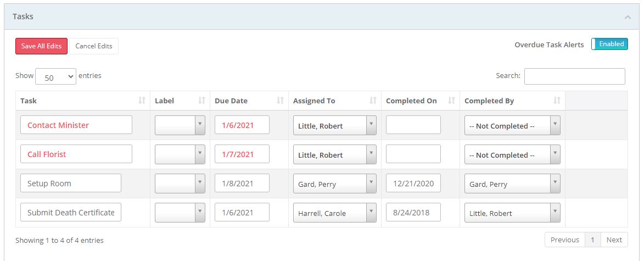Sort the table by Task column
This screenshot has width=644, height=261.
point(142,101)
